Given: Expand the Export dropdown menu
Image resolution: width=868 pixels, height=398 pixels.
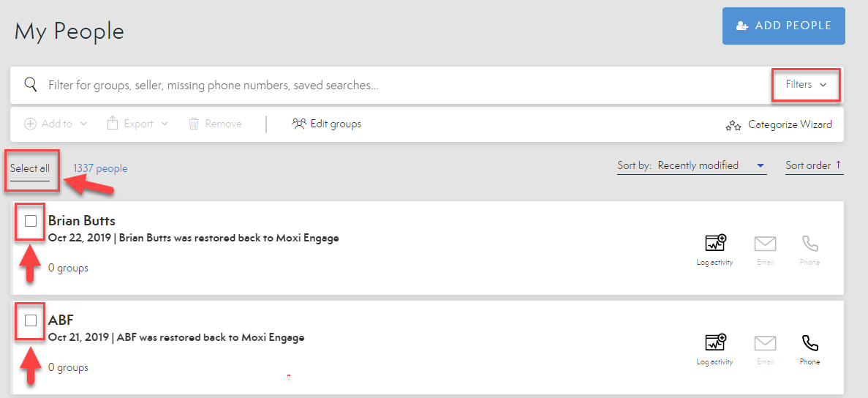Looking at the screenshot, I should pyautogui.click(x=137, y=124).
